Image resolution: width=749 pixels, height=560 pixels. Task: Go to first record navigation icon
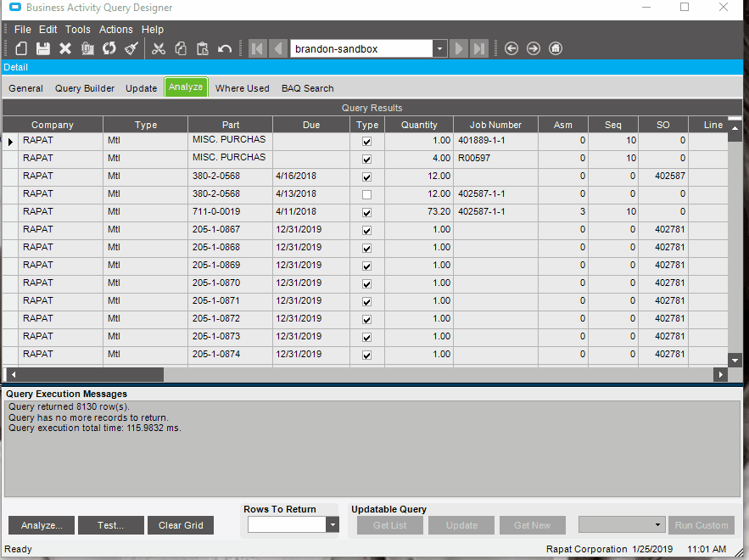258,48
